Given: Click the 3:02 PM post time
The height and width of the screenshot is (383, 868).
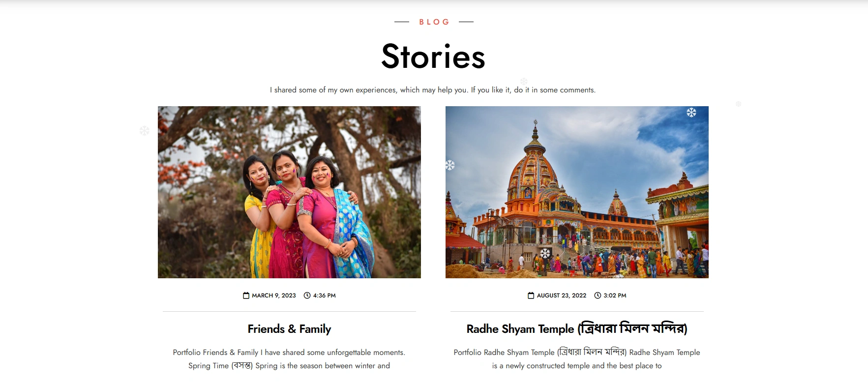Looking at the screenshot, I should click(x=615, y=295).
